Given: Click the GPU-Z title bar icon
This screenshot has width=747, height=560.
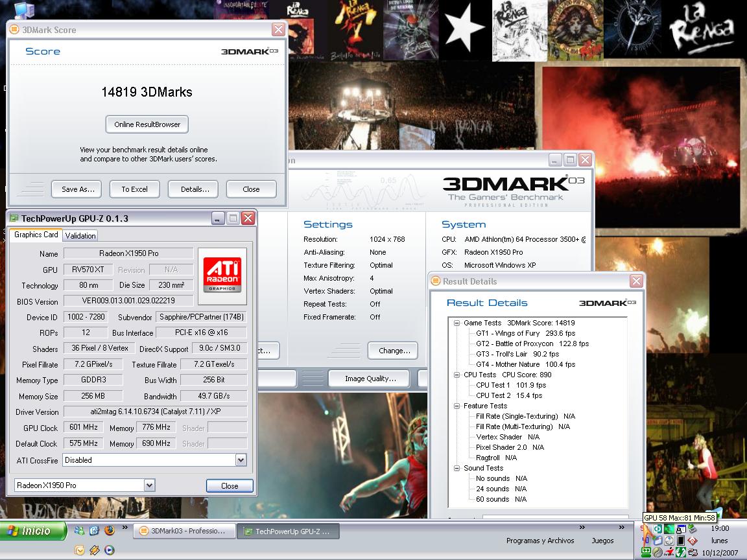Looking at the screenshot, I should 14,218.
